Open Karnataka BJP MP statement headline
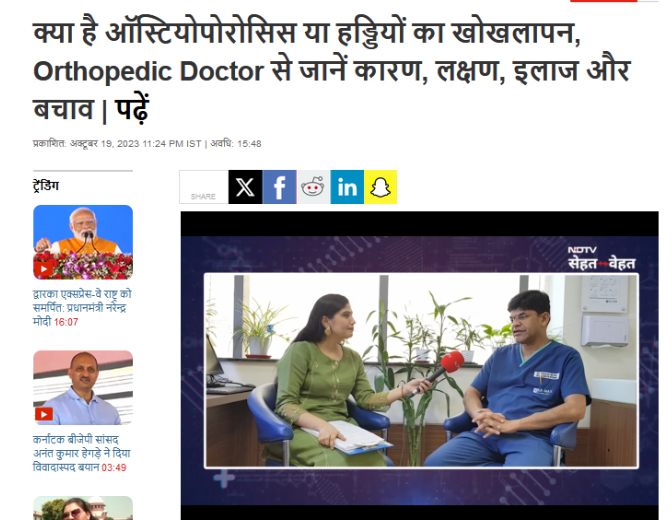The width and height of the screenshot is (672, 520). (81, 453)
